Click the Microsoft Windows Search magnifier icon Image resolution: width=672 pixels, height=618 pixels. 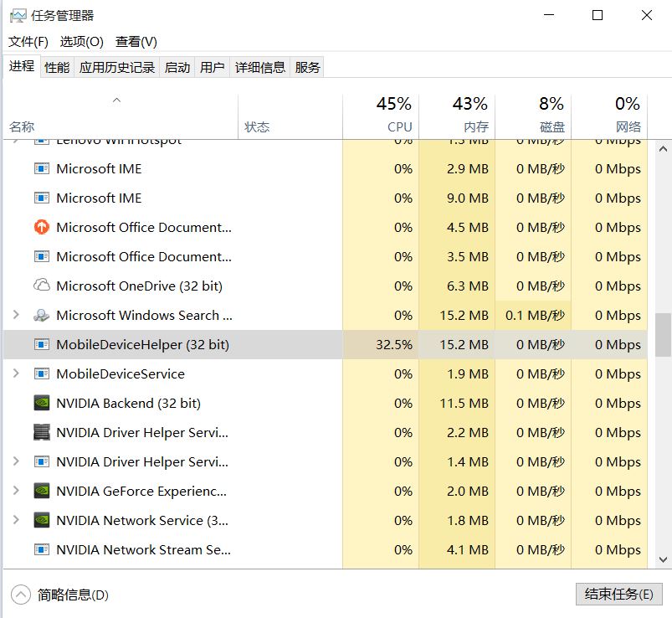tap(39, 315)
